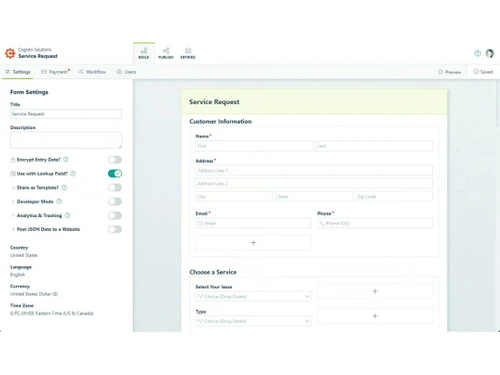Change the Currency value United States Dollar

point(34,294)
